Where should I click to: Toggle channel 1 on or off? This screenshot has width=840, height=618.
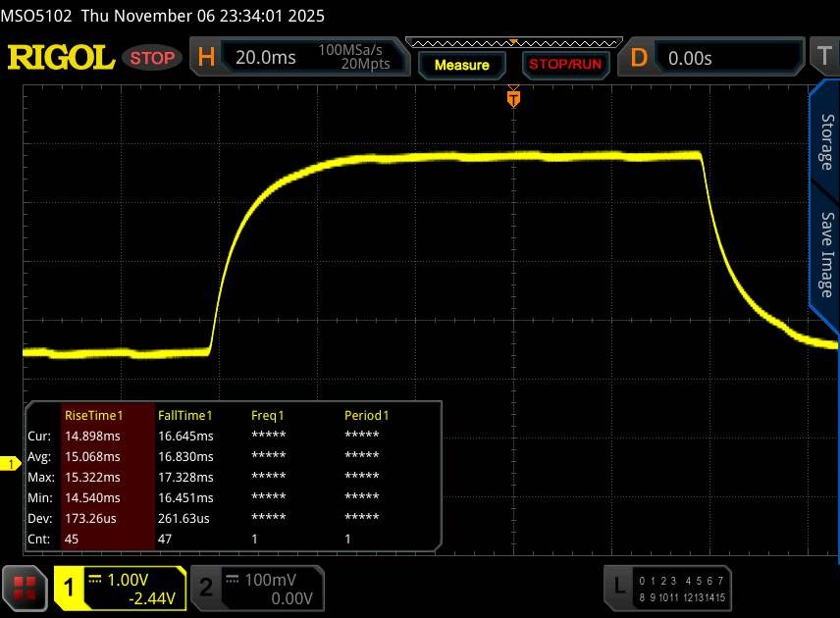coord(71,587)
